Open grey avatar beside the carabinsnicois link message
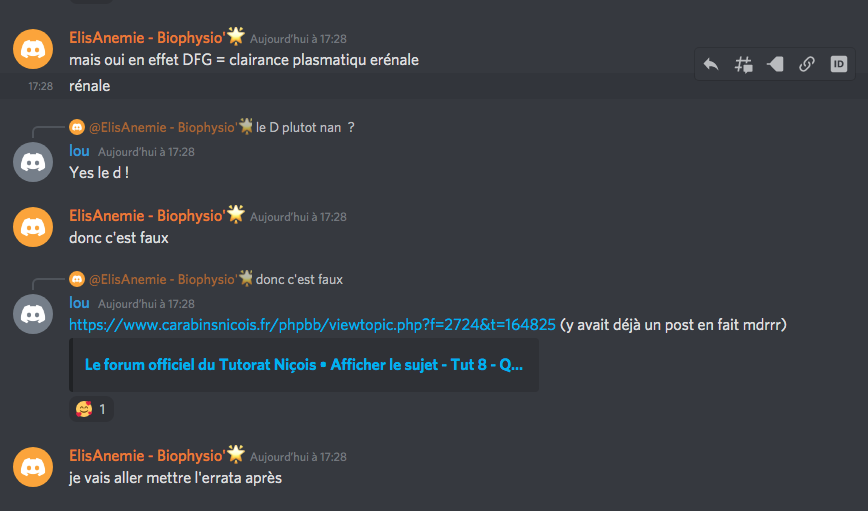Image resolution: width=868 pixels, height=511 pixels. point(33,314)
